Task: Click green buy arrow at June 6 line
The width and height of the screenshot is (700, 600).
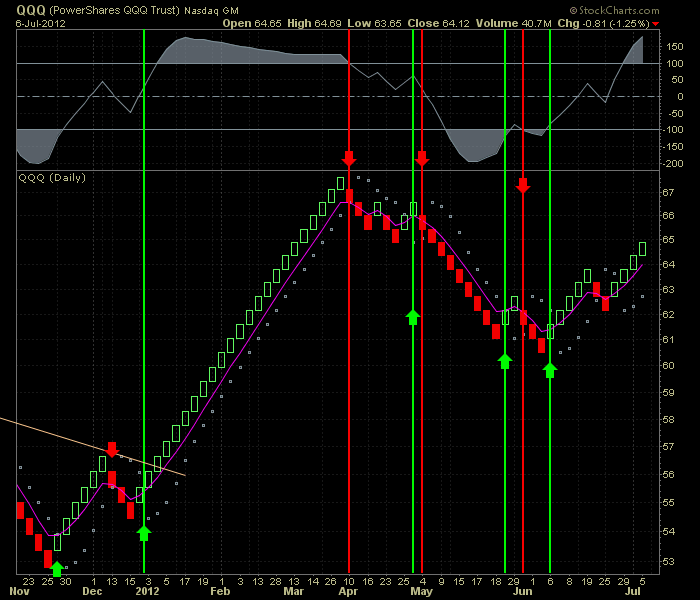Action: pyautogui.click(x=550, y=370)
